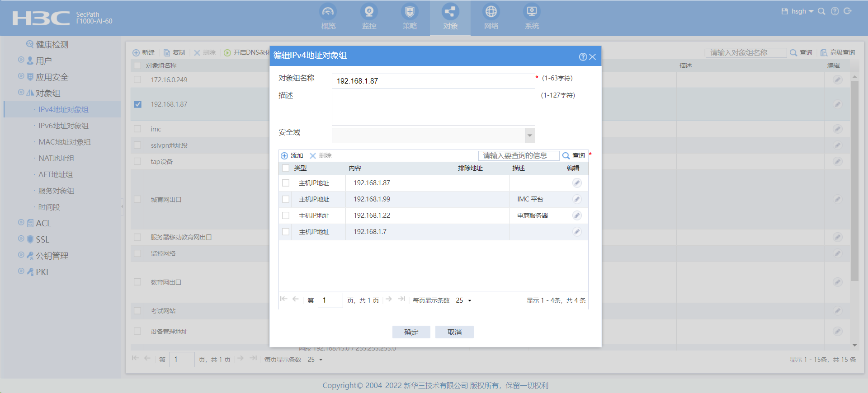This screenshot has height=393, width=868.
Task: Open help in the edit dialog
Action: (583, 56)
